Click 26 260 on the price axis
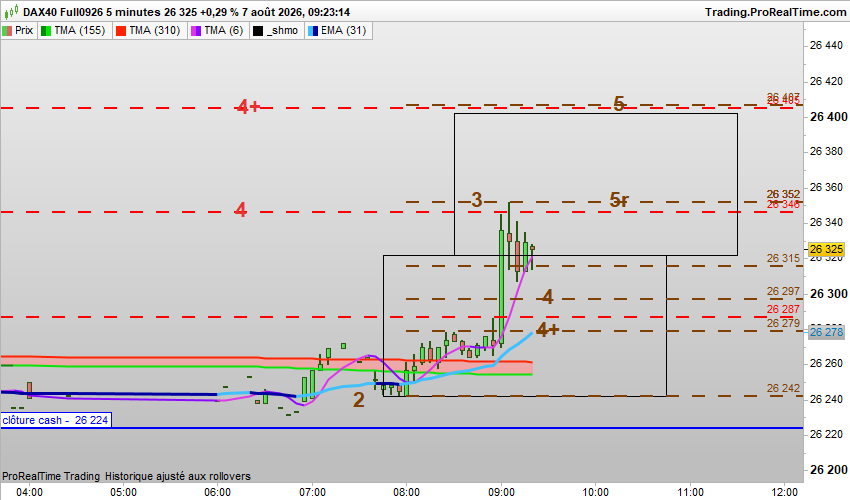 click(826, 363)
